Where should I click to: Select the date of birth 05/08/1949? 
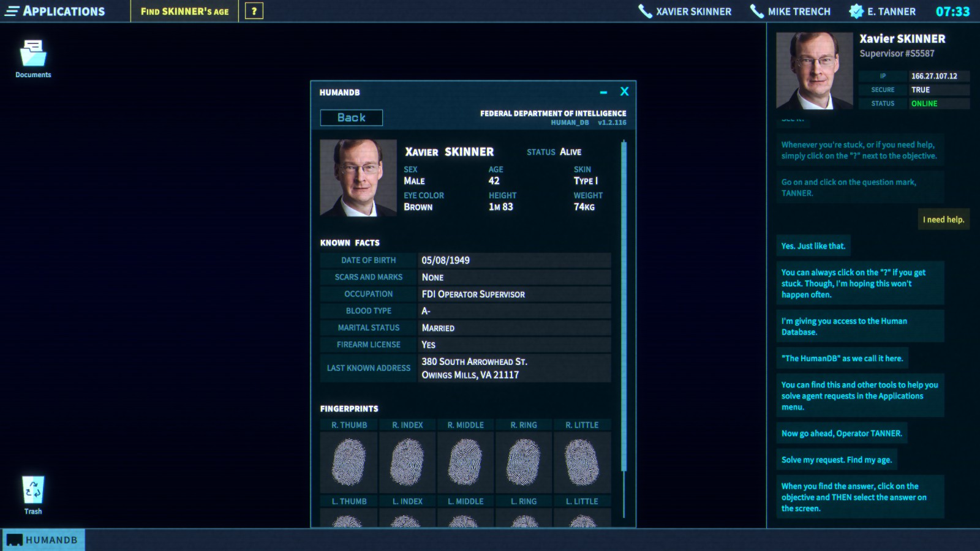click(446, 260)
